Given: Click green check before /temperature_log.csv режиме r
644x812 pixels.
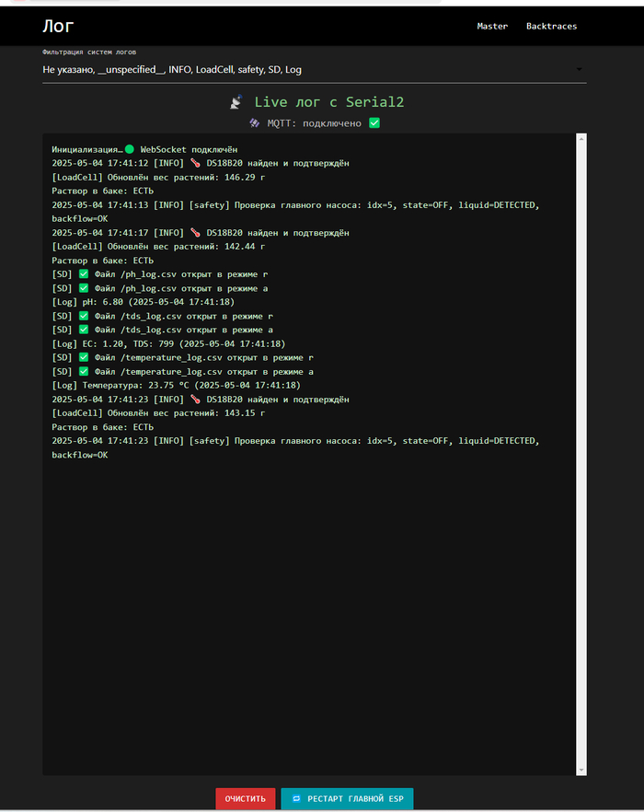Looking at the screenshot, I should point(84,358).
